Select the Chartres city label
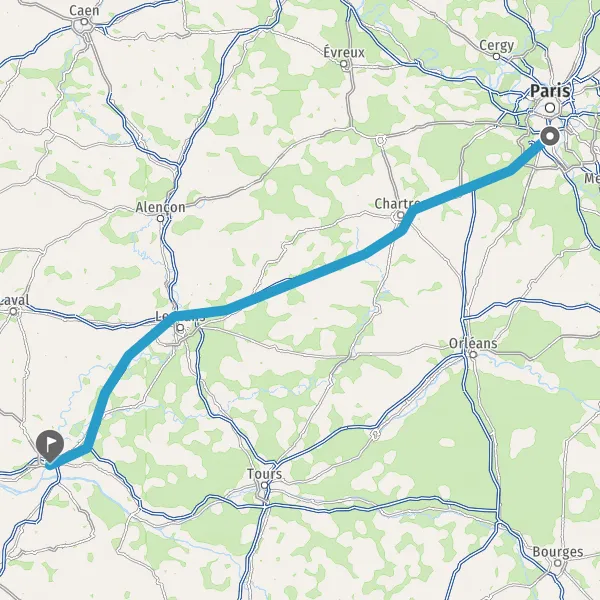Screen dimensions: 600x600 397,204
